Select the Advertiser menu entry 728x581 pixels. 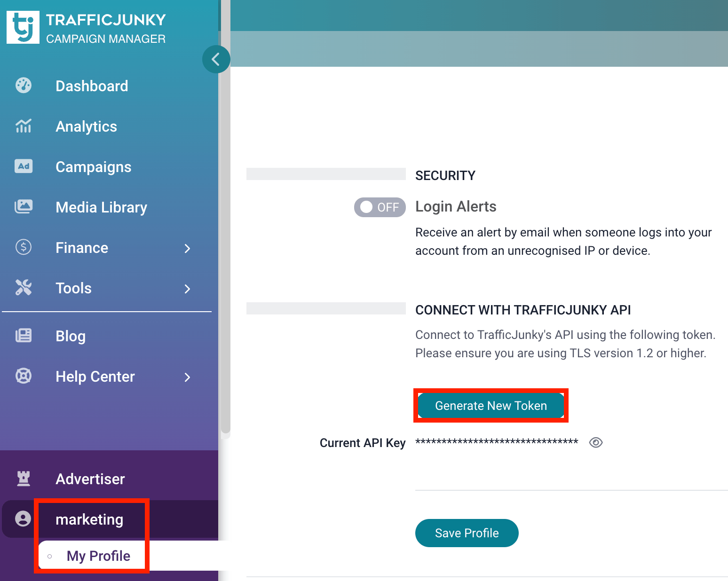[x=90, y=479]
